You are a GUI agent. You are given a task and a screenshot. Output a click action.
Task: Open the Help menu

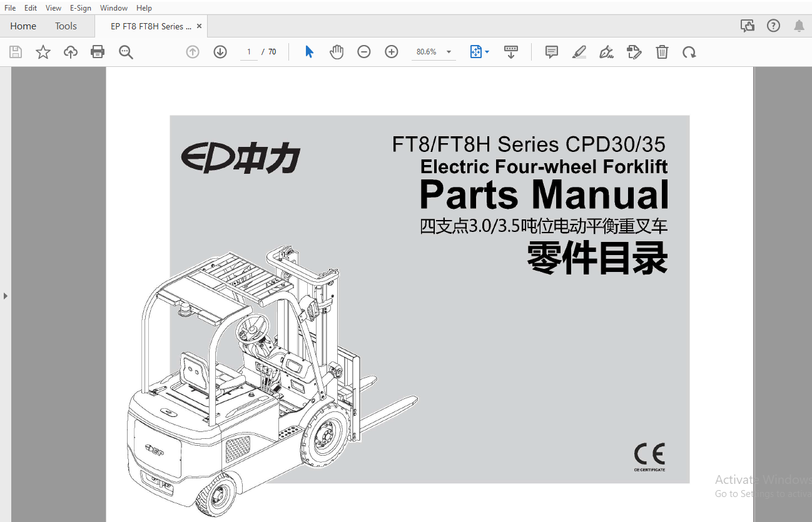(x=144, y=8)
